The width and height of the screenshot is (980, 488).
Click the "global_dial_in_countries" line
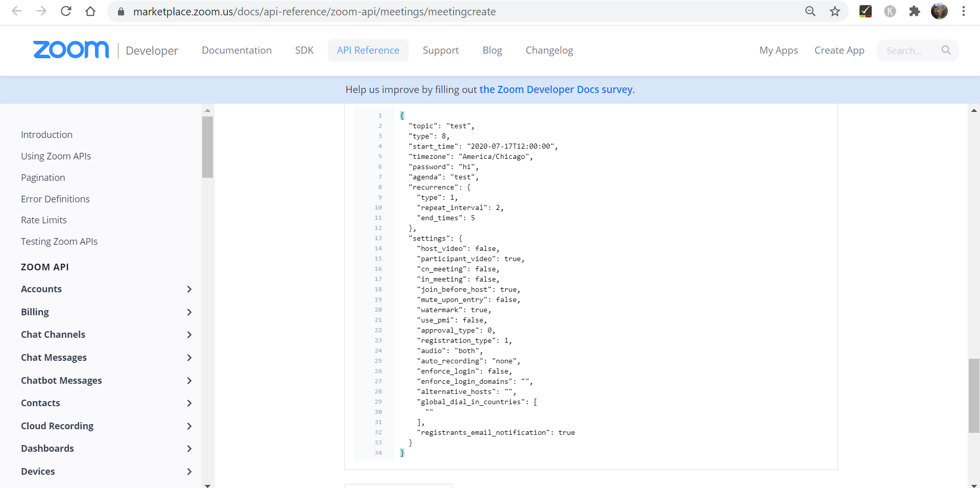pos(477,402)
